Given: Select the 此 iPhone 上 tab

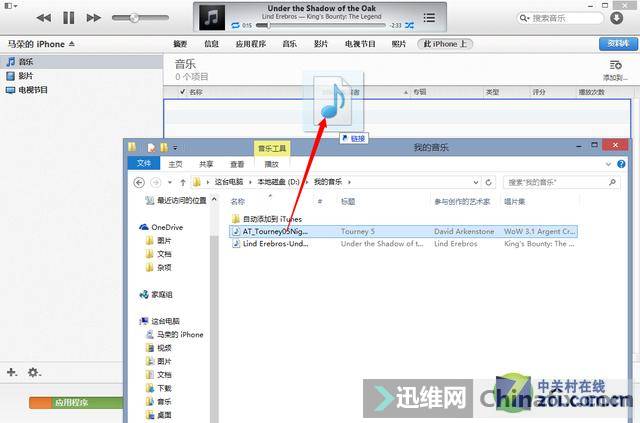Looking at the screenshot, I should tap(445, 44).
